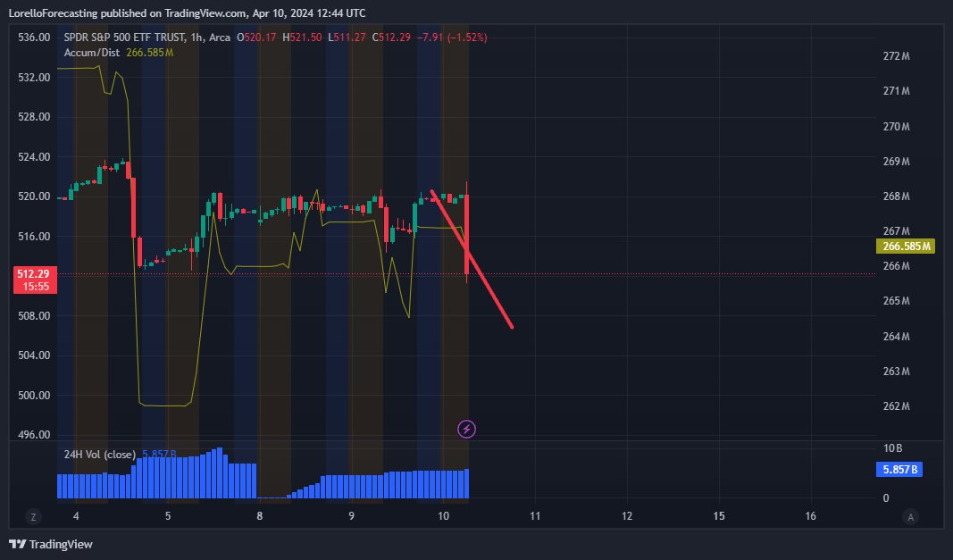Click the low value L511.27
953x560 pixels.
pyautogui.click(x=347, y=38)
